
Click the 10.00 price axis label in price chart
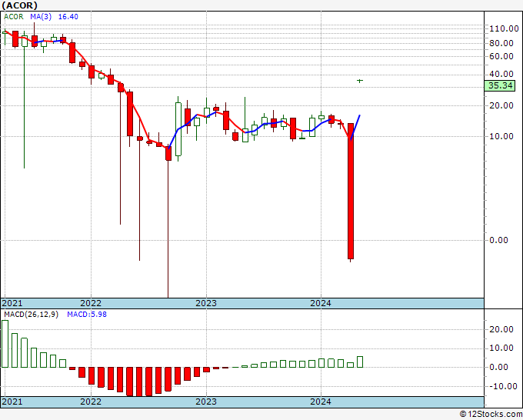[x=501, y=136]
